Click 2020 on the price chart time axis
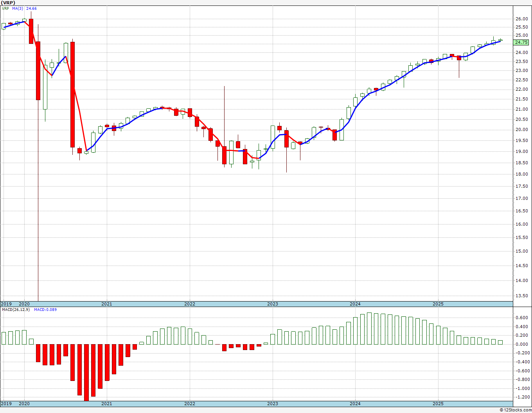 coord(24,304)
